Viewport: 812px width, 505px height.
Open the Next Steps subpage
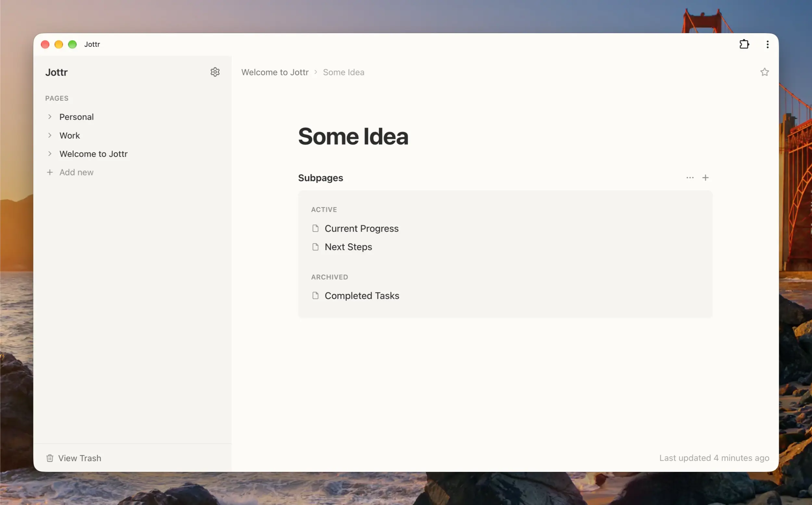click(x=348, y=247)
